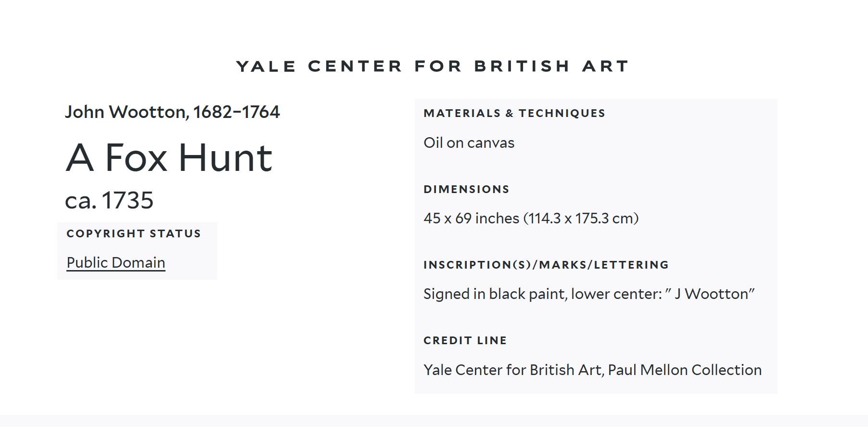Screen dimensions: 868x427
Task: Click the word Hunt in the title
Action: 225,158
